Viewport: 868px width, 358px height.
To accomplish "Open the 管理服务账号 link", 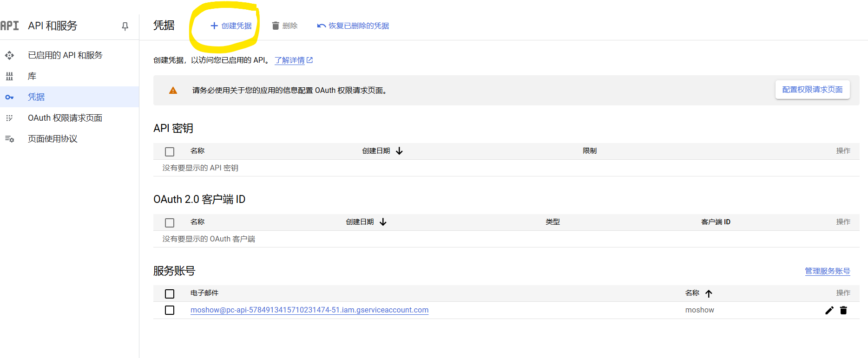I will [827, 271].
